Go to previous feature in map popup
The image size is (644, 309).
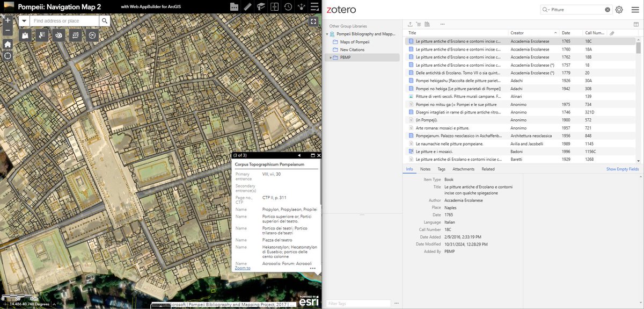pyautogui.click(x=299, y=155)
